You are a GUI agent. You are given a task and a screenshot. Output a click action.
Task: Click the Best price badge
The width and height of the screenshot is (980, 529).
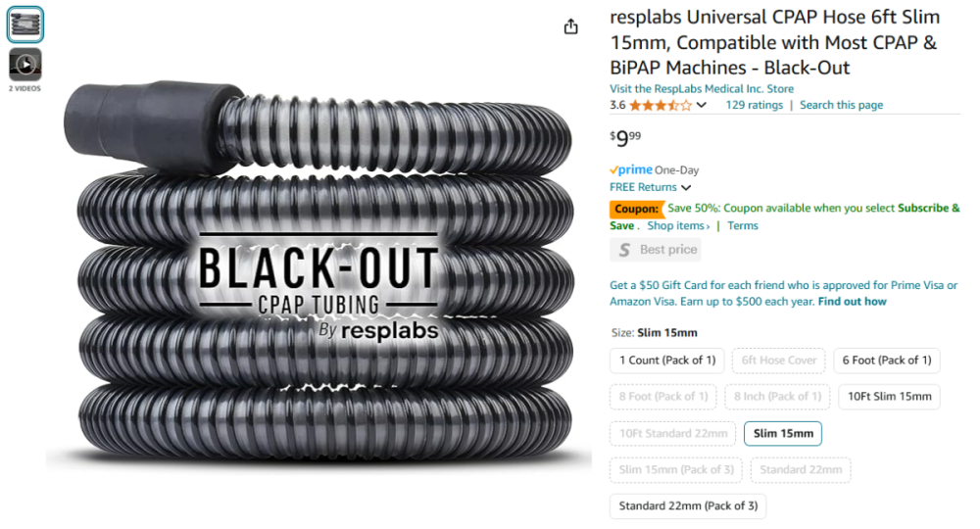point(656,250)
